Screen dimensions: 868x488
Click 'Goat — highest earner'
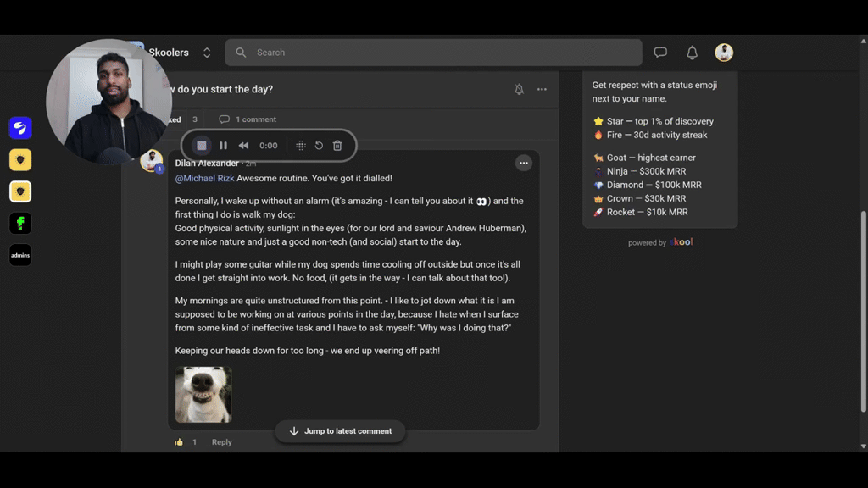point(644,158)
